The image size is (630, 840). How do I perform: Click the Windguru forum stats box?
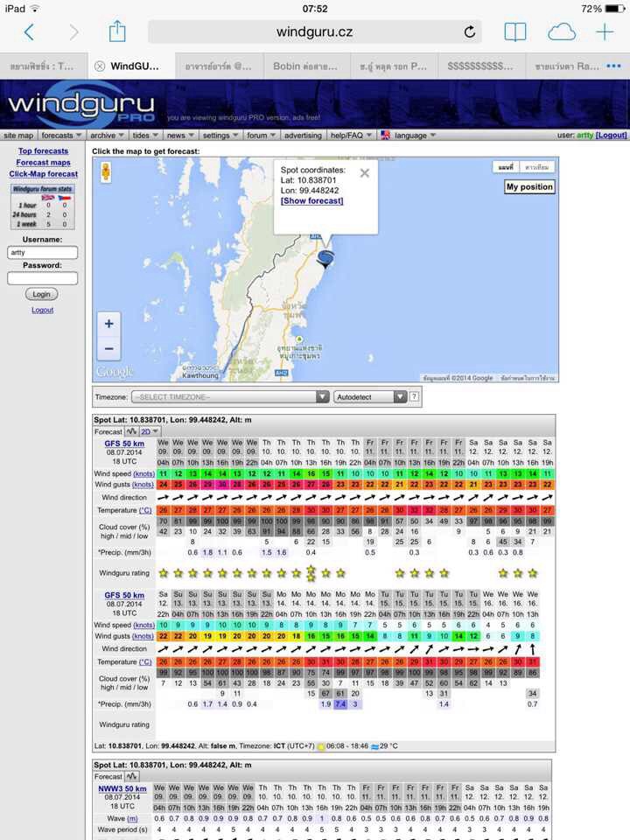(42, 206)
